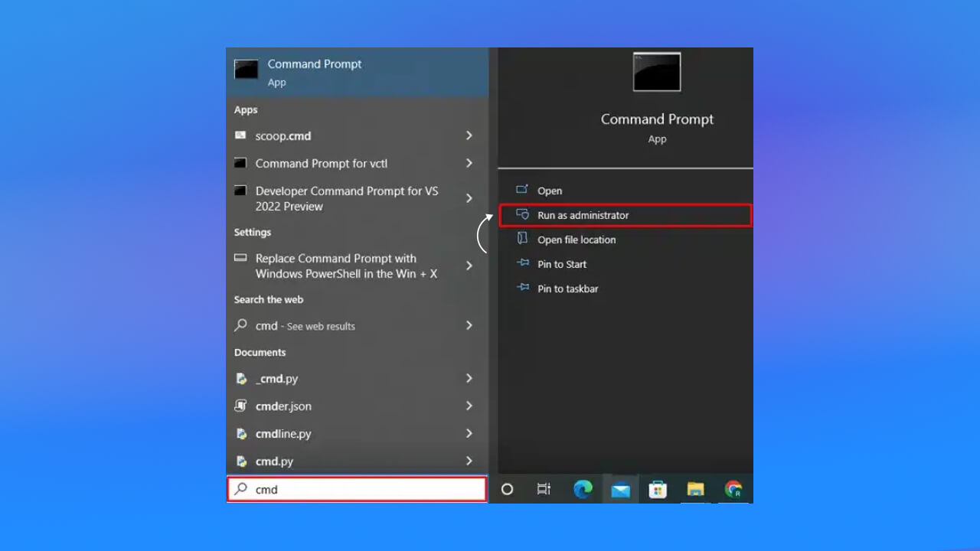This screenshot has width=980, height=551.
Task: Open the cmd.py document
Action: [357, 461]
